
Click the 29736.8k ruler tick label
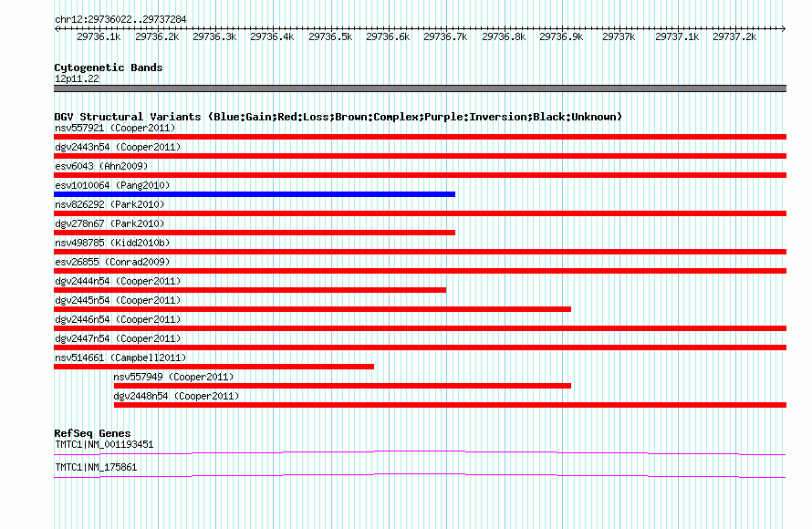click(504, 36)
